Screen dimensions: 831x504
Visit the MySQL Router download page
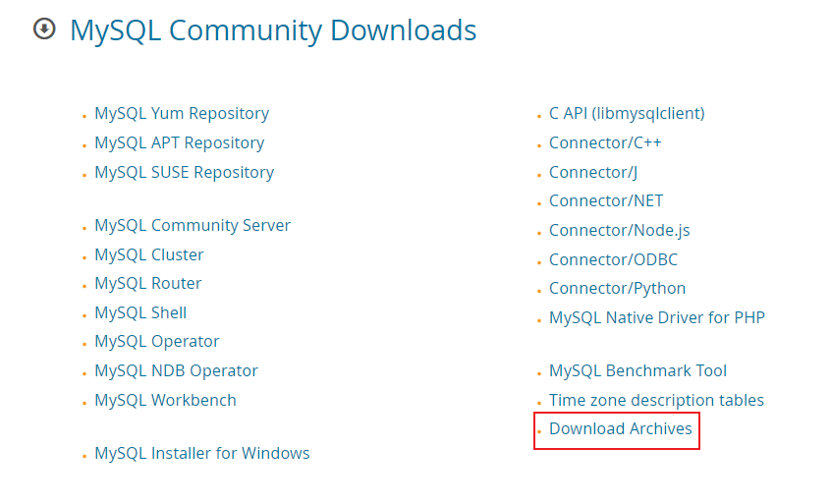tap(148, 284)
